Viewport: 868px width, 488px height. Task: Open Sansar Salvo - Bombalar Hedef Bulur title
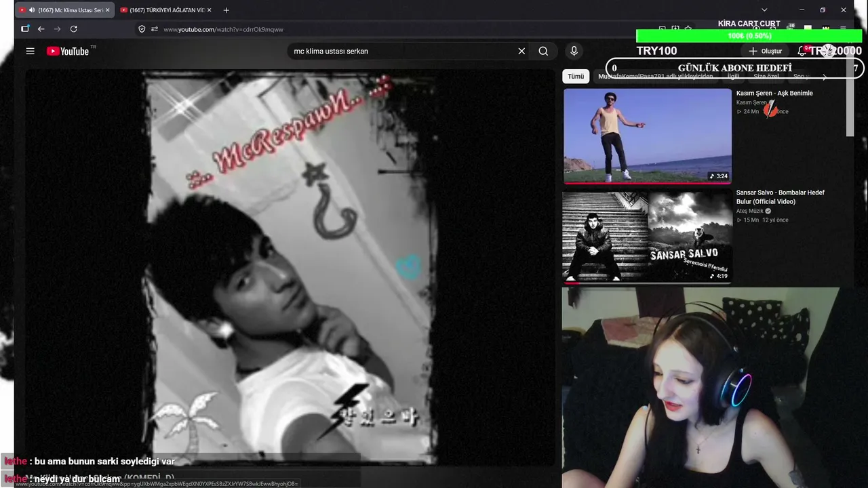[x=781, y=197]
